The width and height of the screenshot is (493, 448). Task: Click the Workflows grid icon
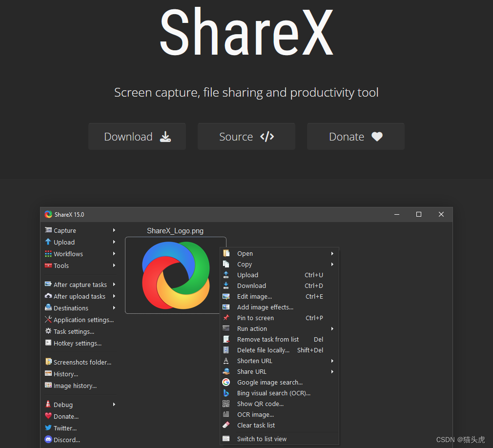pos(48,253)
